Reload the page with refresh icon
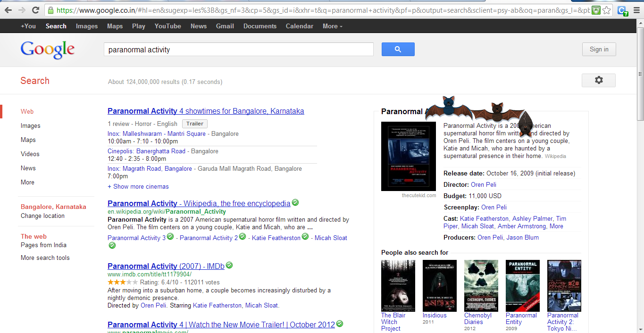Screen dimensions: 644x333 click(x=35, y=10)
